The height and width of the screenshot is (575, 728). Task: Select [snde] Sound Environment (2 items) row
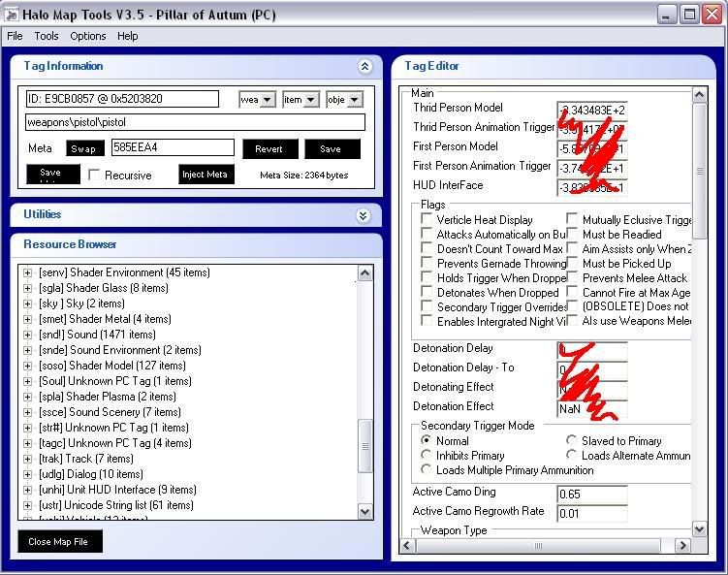(120, 350)
